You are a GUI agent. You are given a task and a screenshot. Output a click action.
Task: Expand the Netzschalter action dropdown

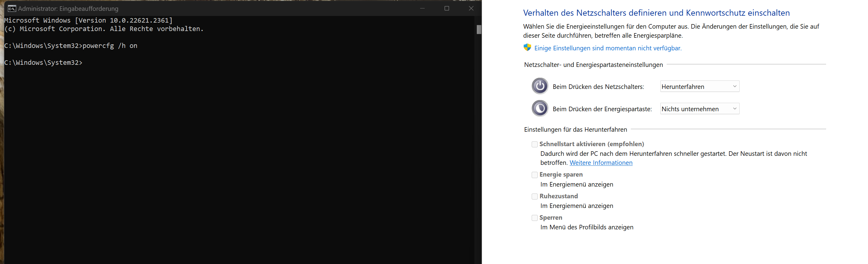tap(700, 86)
